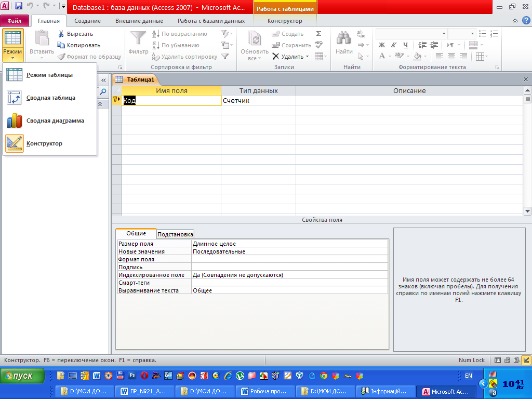Screen dimensions: 532x399
Task: Click the Обновить все refresh icon
Action: pyautogui.click(x=254, y=38)
